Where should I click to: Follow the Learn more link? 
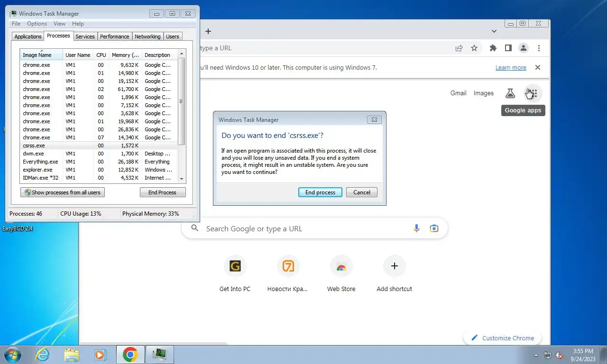click(x=511, y=68)
